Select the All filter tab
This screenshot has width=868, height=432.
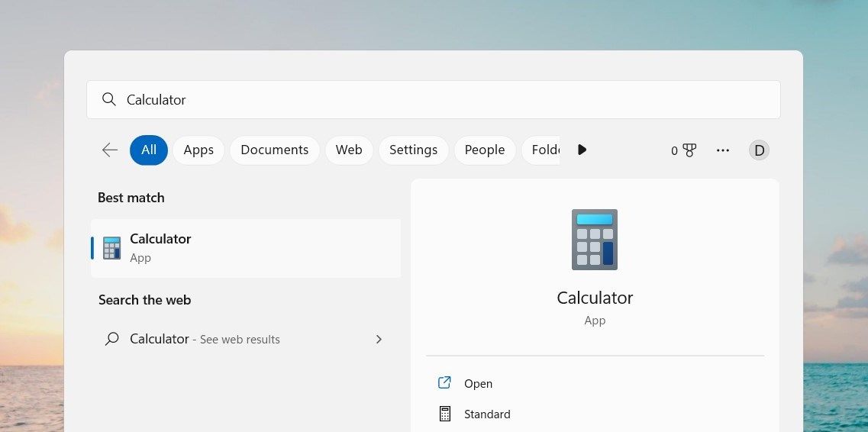coord(149,150)
